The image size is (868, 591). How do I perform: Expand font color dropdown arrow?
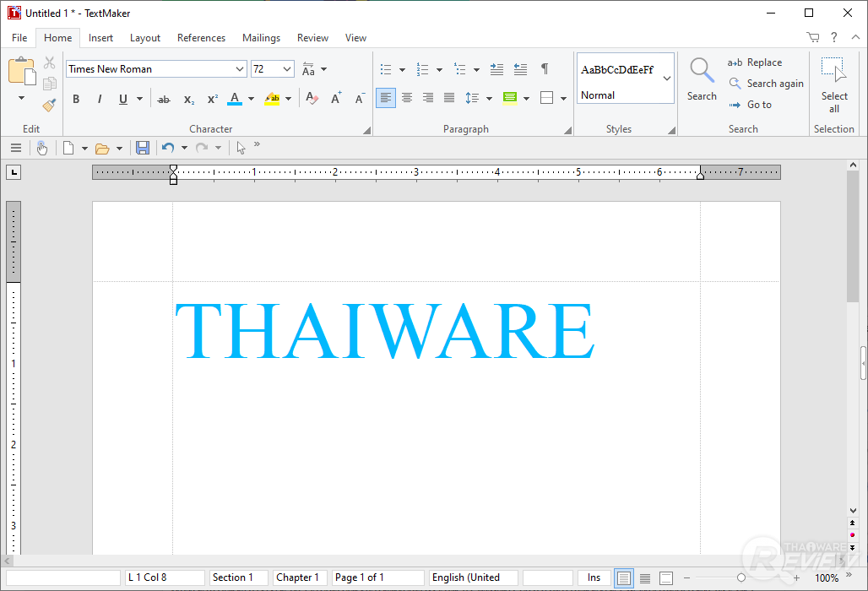251,99
